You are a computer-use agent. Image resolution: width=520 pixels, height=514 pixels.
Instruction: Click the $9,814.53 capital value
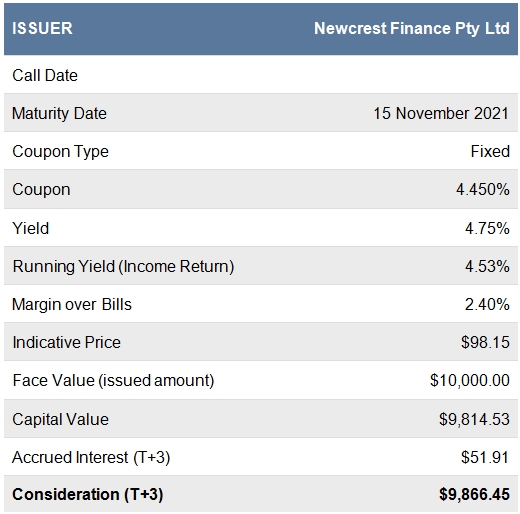click(474, 419)
